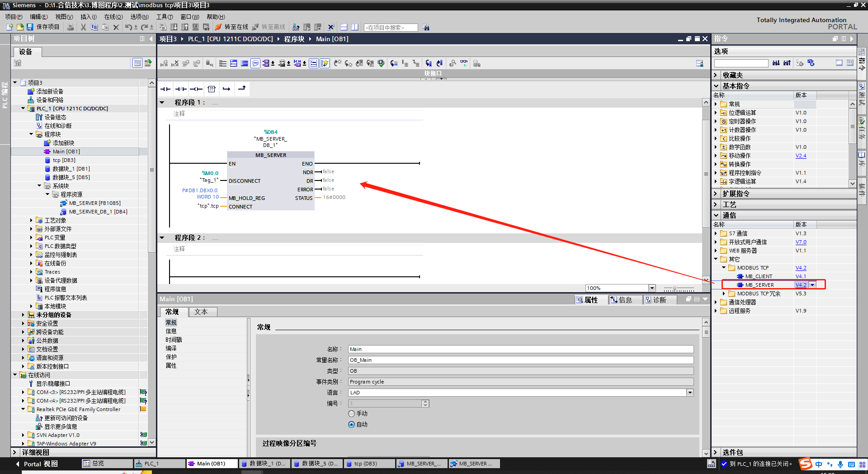Expand the 工艺 section
Image resolution: width=868 pixels, height=474 pixels.
click(716, 204)
